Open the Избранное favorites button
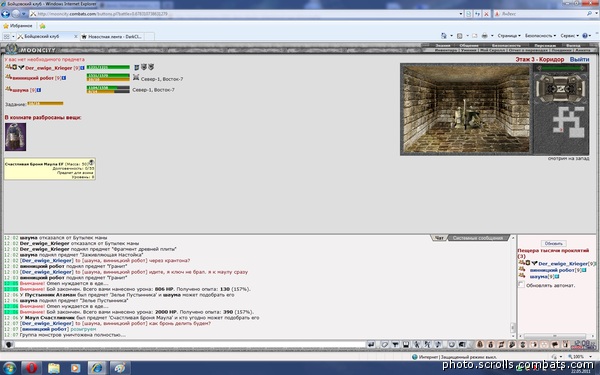 18,26
